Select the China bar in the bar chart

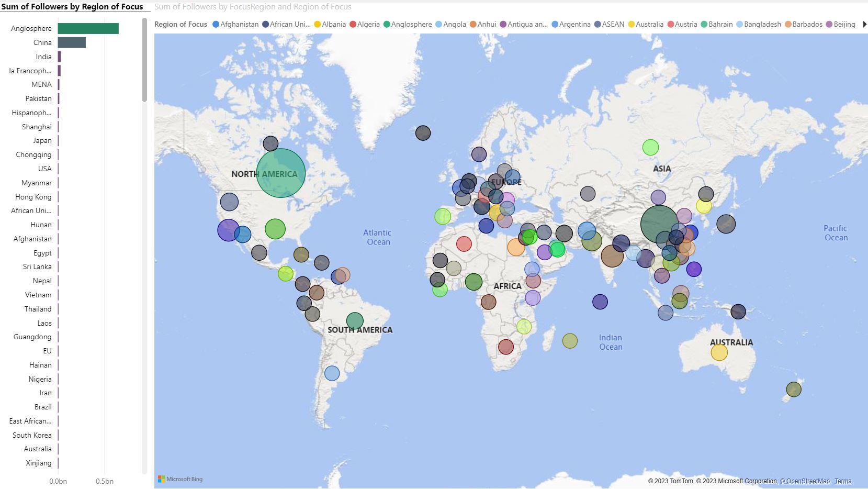pyautogui.click(x=71, y=42)
